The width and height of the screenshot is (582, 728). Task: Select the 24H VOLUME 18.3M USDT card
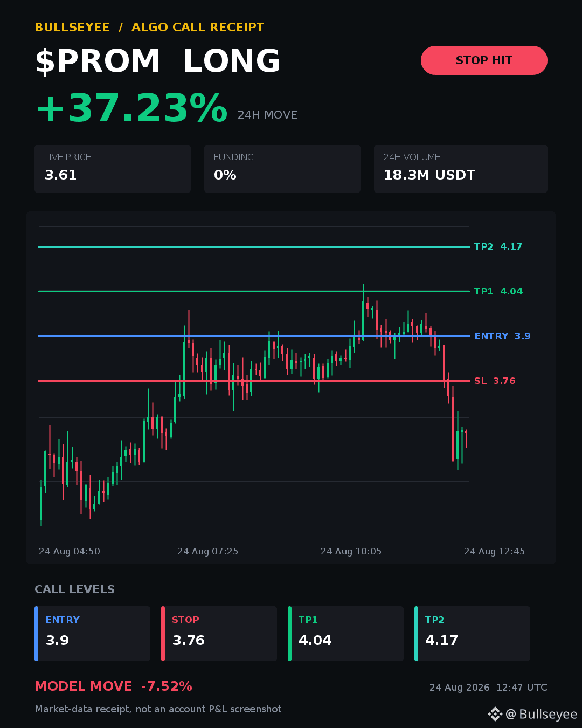coord(461,169)
